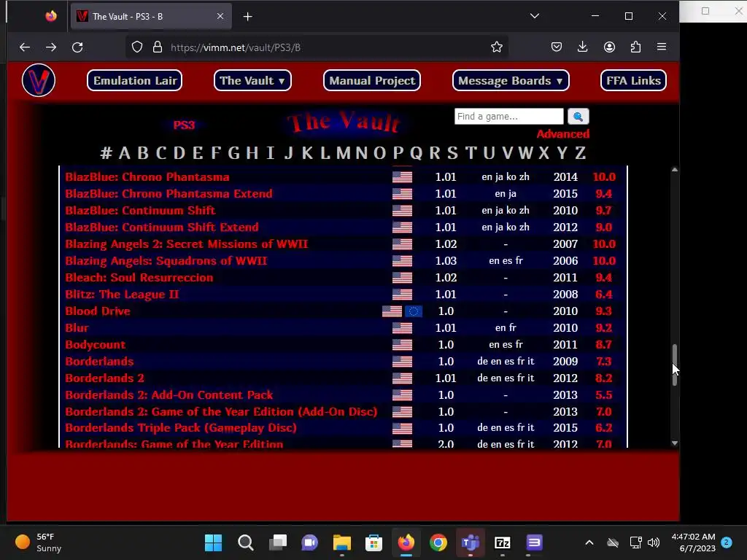Viewport: 747px width, 560px height.
Task: Open Bleach: Soul Resurreccion game page
Action: click(x=139, y=277)
